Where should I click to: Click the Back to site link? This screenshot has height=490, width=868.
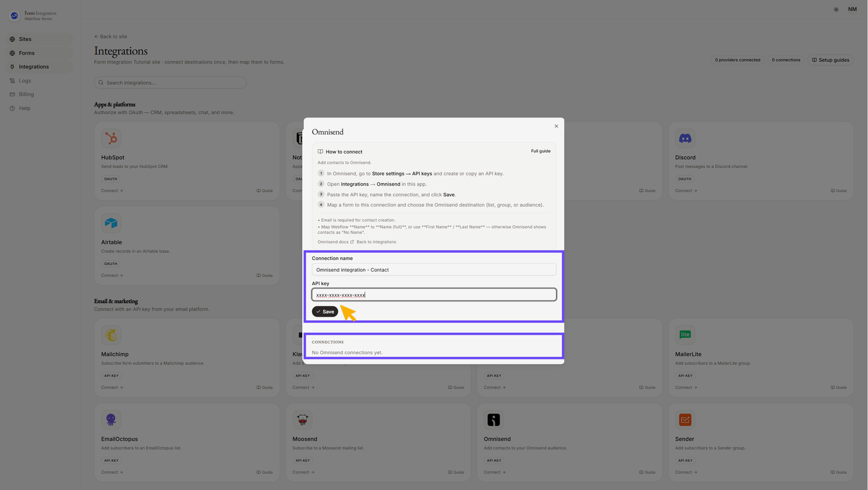[x=111, y=36]
